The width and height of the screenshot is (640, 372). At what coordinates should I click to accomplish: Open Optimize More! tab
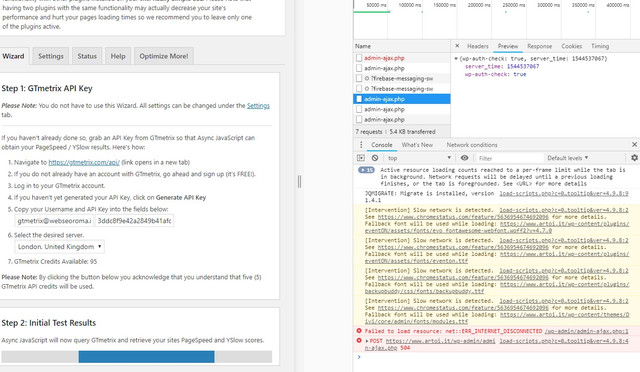click(164, 56)
